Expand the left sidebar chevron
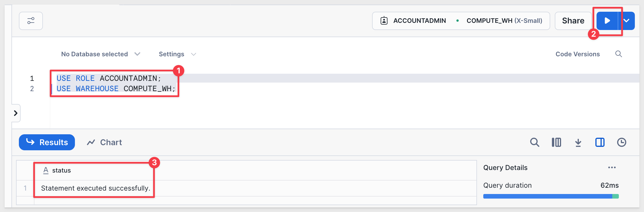 pyautogui.click(x=16, y=113)
